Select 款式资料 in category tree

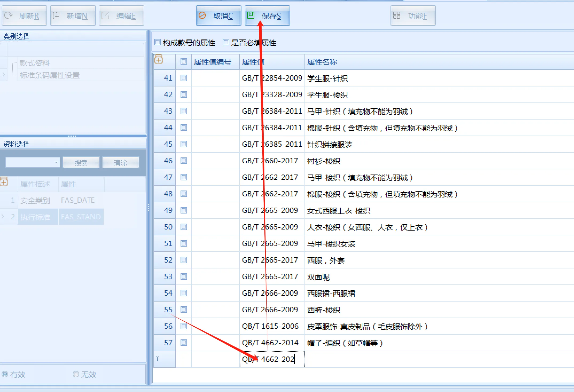pyautogui.click(x=35, y=63)
